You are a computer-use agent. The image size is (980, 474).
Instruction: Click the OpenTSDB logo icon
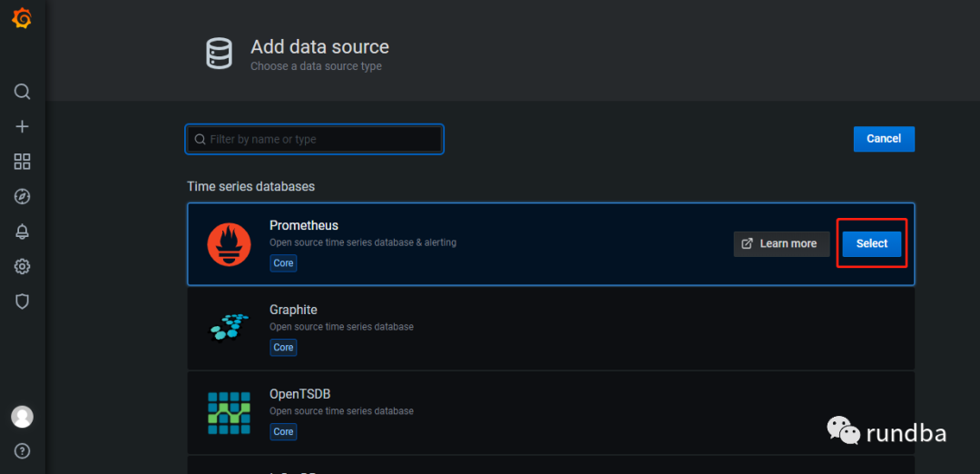[x=229, y=412]
